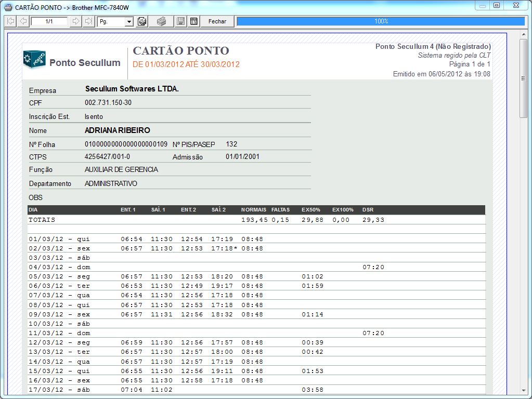Click the date range 'DE 01/03/2012 ATÉ 30/03/2012'
The height and width of the screenshot is (399, 532).
[x=186, y=64]
